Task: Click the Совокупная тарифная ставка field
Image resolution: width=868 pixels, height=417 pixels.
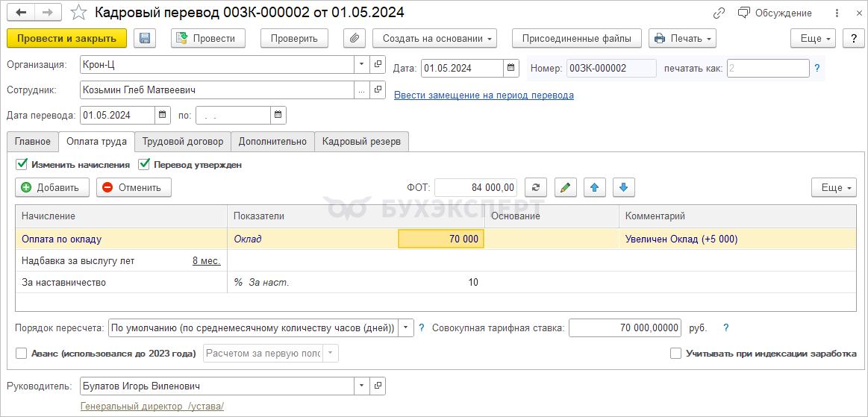Action: [x=625, y=327]
